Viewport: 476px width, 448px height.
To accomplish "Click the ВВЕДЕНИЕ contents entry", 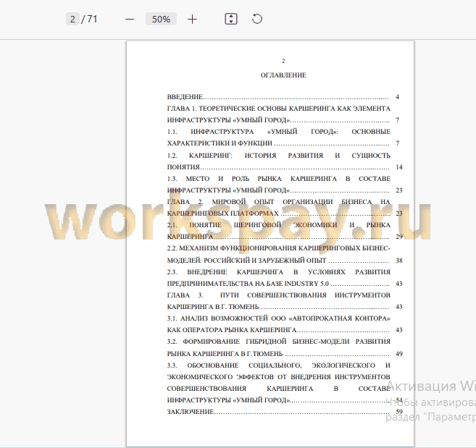I will (283, 97).
